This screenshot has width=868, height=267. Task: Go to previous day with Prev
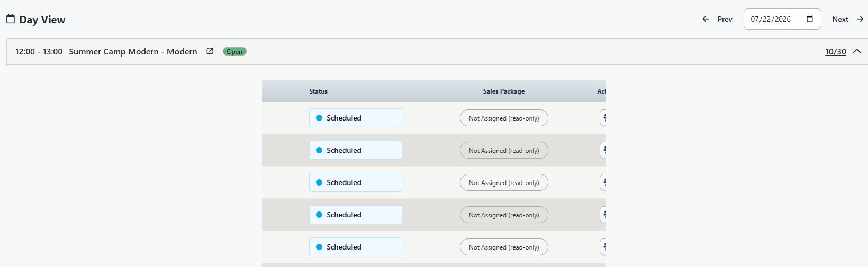click(x=717, y=19)
